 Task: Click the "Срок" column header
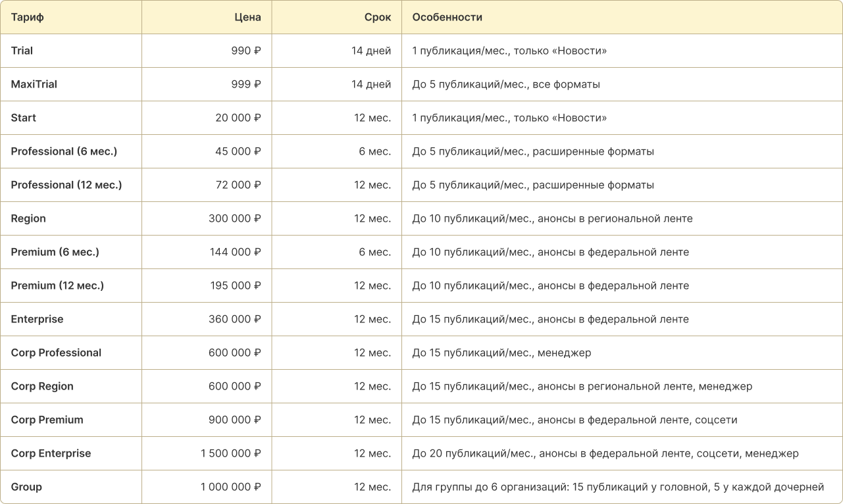point(377,17)
